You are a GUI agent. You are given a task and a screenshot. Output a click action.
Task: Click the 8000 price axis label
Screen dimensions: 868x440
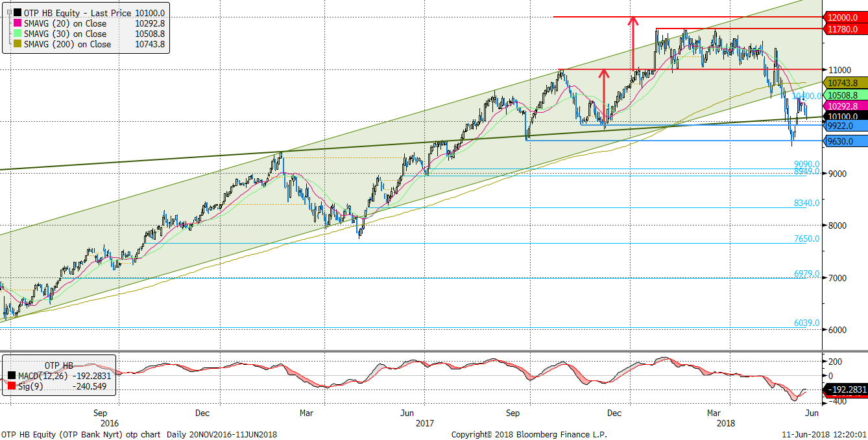[x=838, y=226]
